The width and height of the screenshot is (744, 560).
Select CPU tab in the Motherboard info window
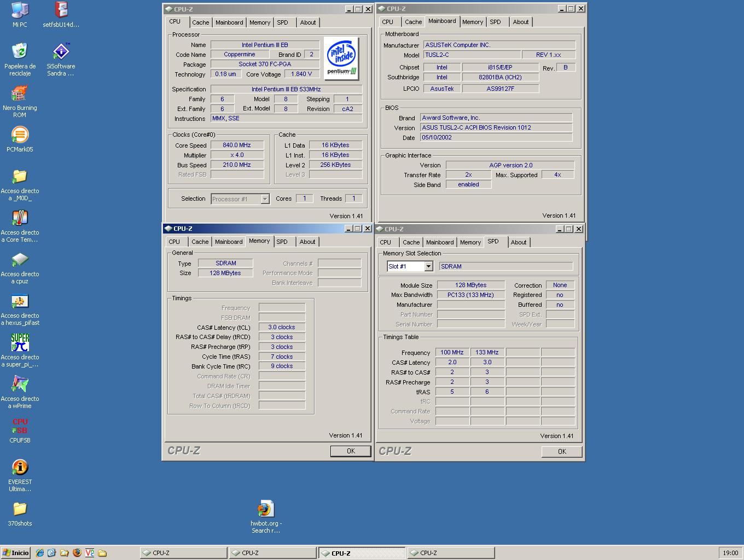pos(387,22)
